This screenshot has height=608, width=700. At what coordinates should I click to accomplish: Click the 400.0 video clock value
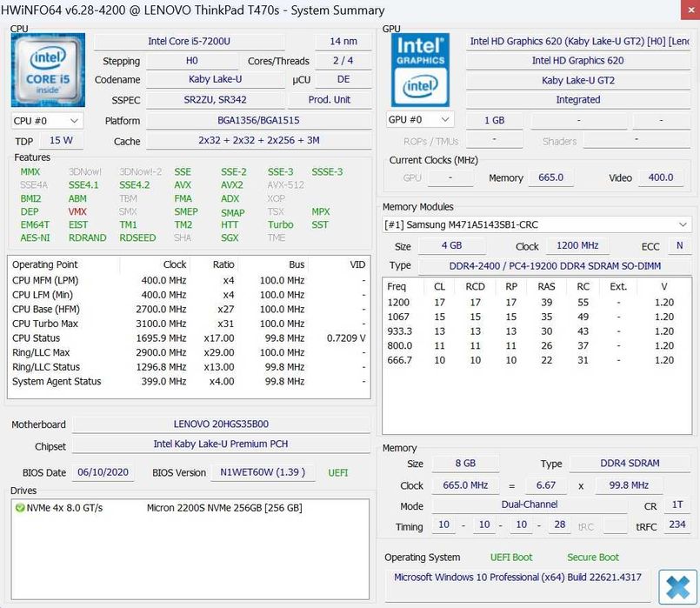coord(661,177)
